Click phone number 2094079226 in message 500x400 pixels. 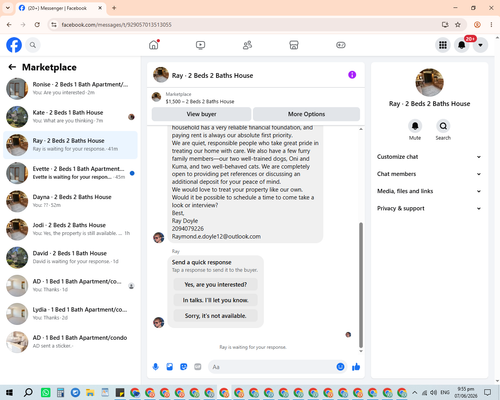tap(188, 229)
